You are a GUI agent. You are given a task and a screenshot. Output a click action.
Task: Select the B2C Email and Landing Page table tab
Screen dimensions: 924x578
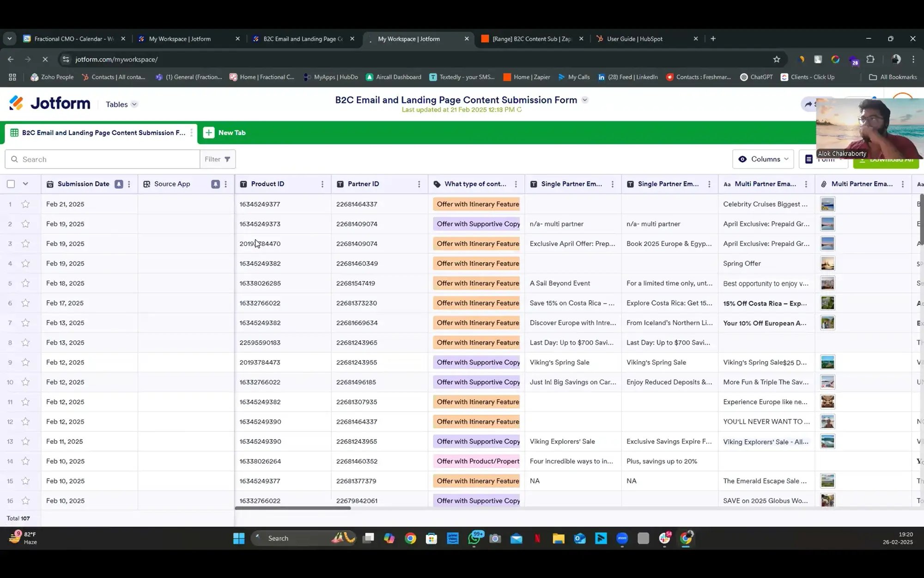pyautogui.click(x=100, y=133)
